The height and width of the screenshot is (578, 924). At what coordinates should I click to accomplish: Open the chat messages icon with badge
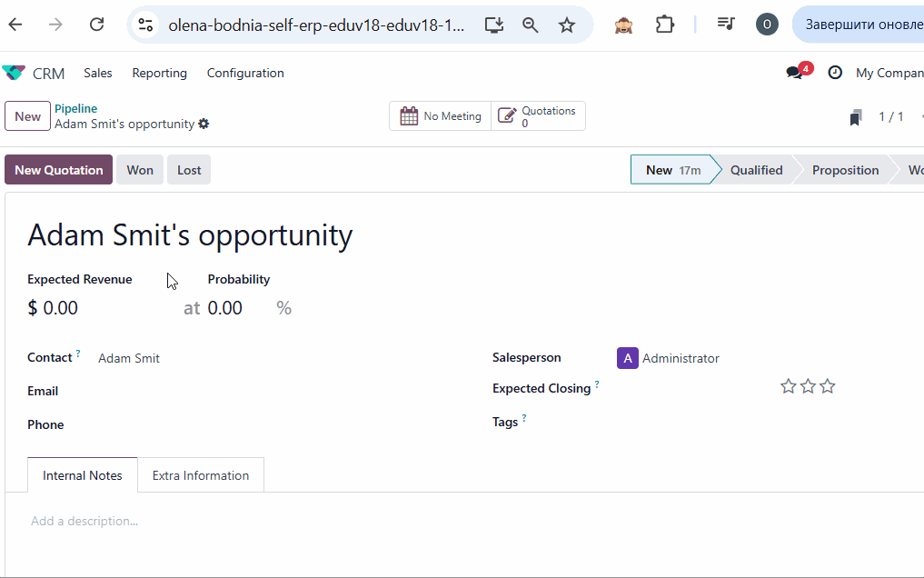point(795,73)
